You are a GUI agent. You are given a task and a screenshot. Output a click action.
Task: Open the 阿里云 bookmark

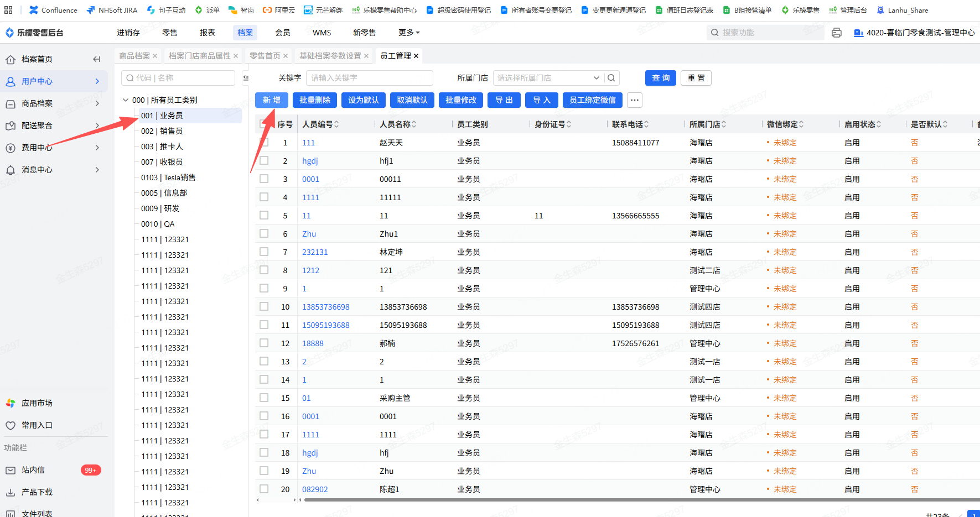coord(279,10)
